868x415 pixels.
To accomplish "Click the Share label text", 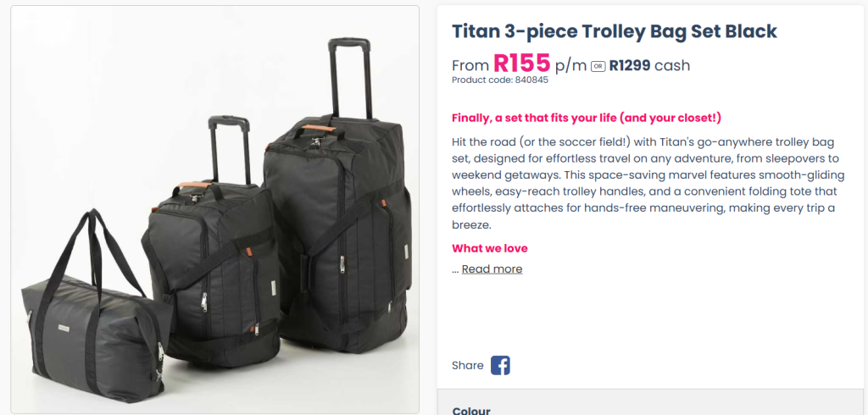I will click(467, 366).
